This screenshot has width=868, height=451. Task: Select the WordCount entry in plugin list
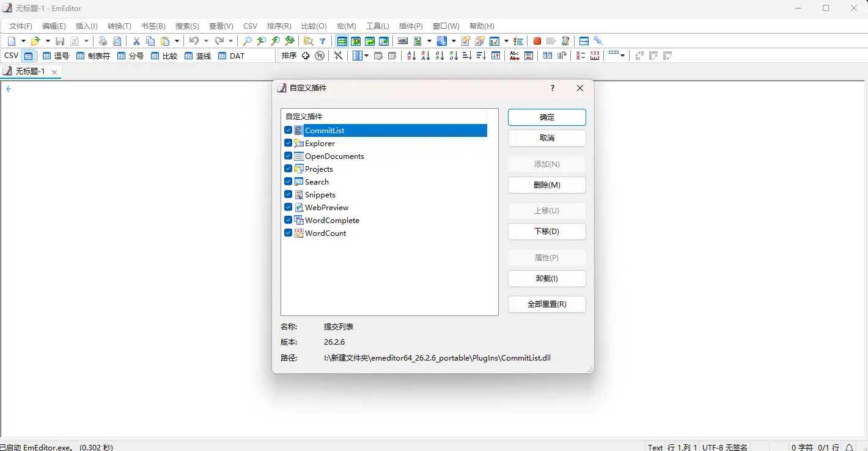point(325,233)
